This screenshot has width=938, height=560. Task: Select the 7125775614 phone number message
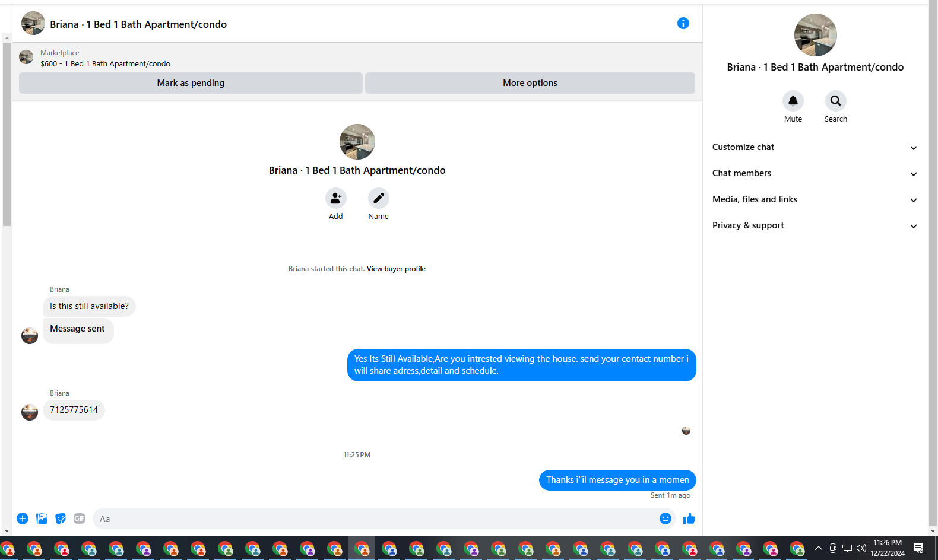coord(74,410)
